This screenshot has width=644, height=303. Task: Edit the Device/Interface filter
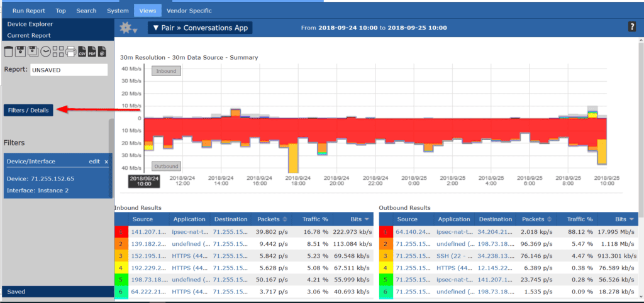94,162
